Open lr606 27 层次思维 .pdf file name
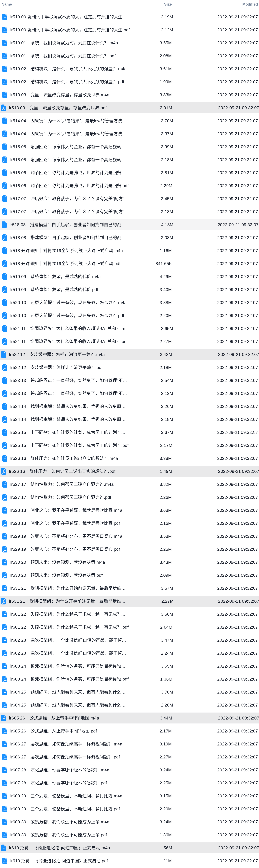The width and height of the screenshot is (259, 868). click(x=65, y=757)
